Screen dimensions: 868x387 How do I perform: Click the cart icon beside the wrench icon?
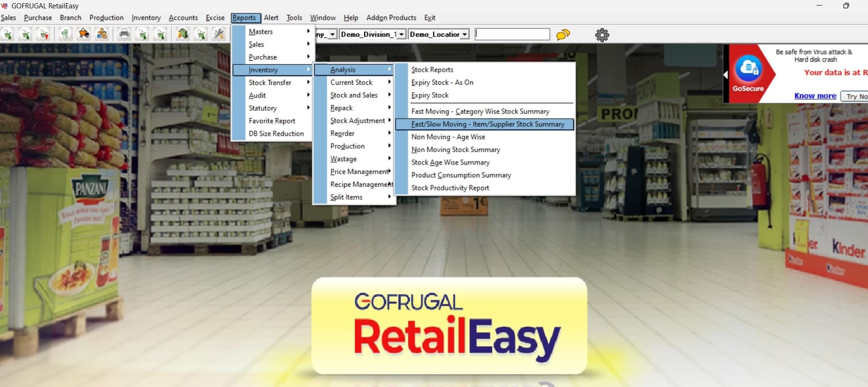201,34
